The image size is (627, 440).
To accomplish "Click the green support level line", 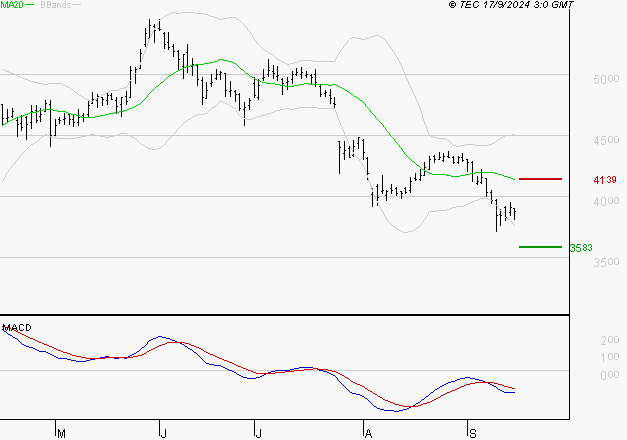I will point(540,247).
